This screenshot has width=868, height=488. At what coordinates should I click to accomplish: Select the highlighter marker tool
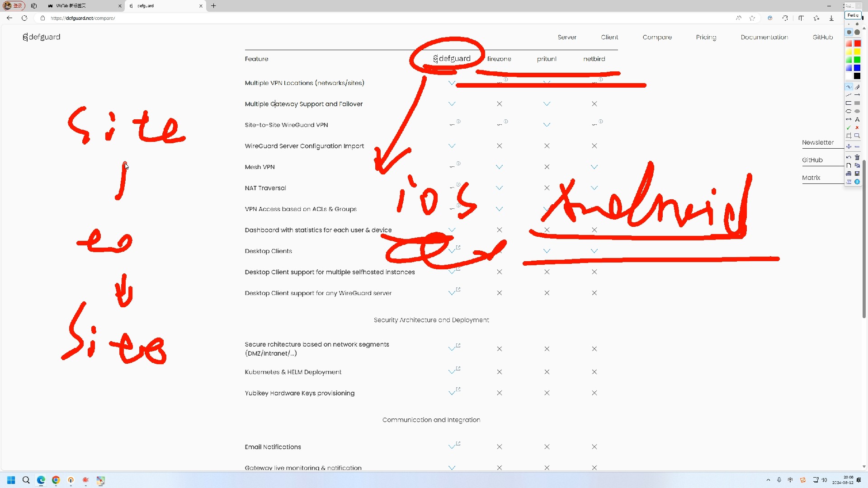point(857,87)
